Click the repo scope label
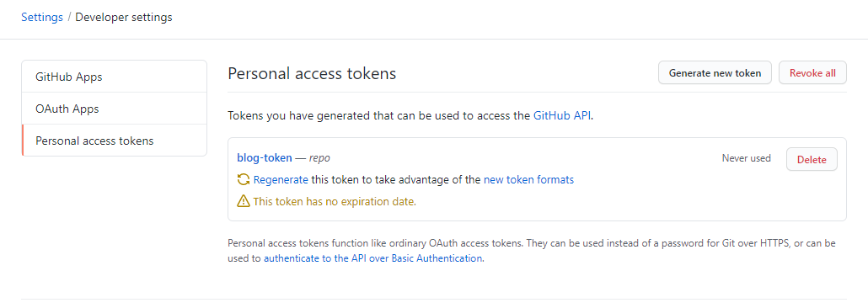Viewport: 868px width, 308px height. (319, 158)
